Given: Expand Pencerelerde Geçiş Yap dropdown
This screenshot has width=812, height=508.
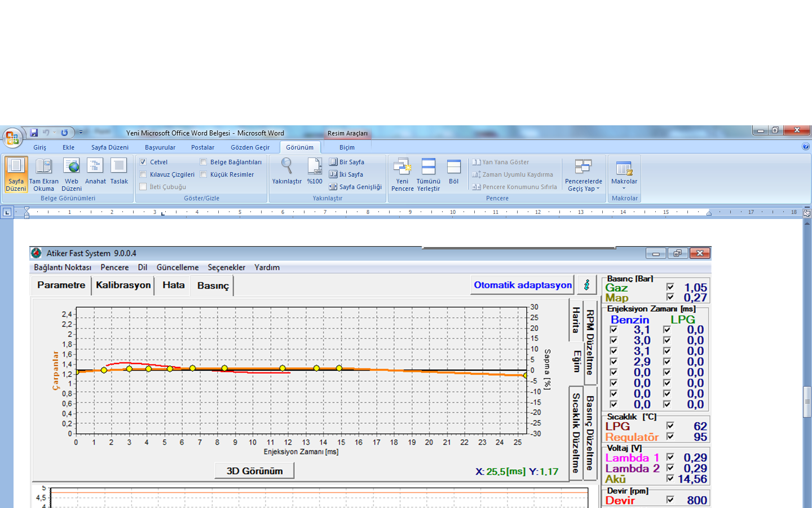Looking at the screenshot, I should 584,174.
